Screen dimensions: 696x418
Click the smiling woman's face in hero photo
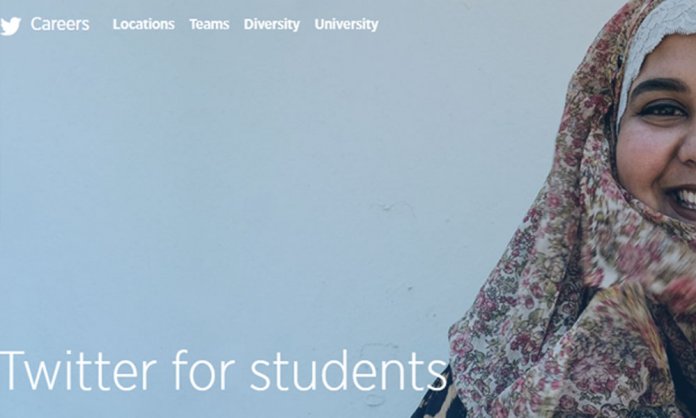click(x=657, y=133)
